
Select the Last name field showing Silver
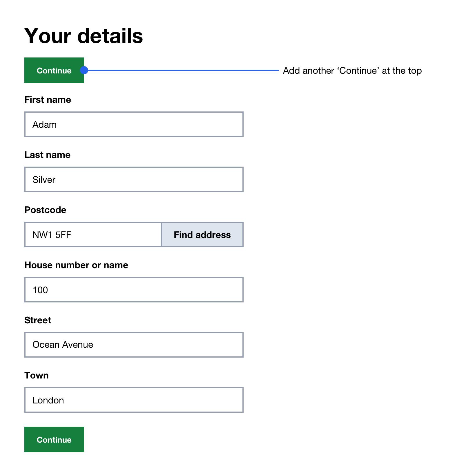(x=133, y=179)
